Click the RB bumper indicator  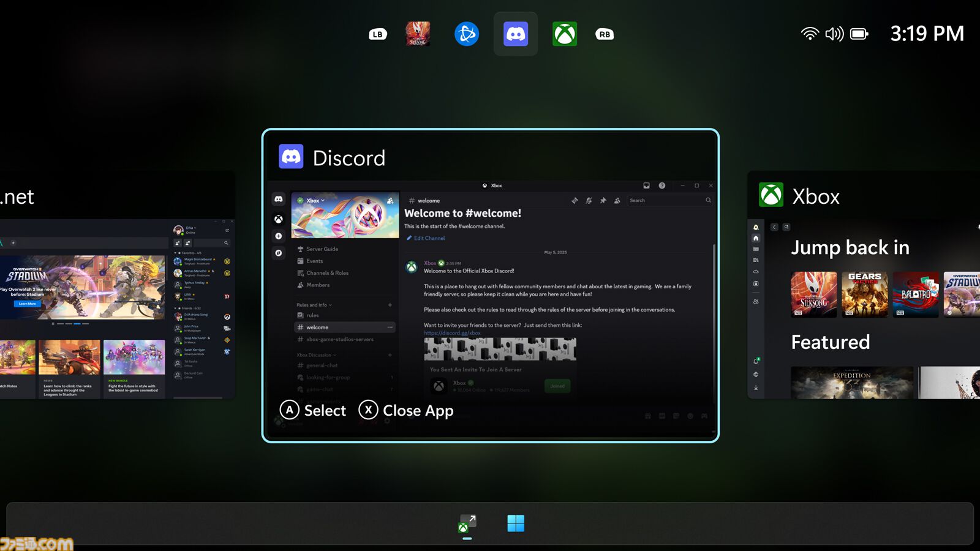tap(605, 34)
